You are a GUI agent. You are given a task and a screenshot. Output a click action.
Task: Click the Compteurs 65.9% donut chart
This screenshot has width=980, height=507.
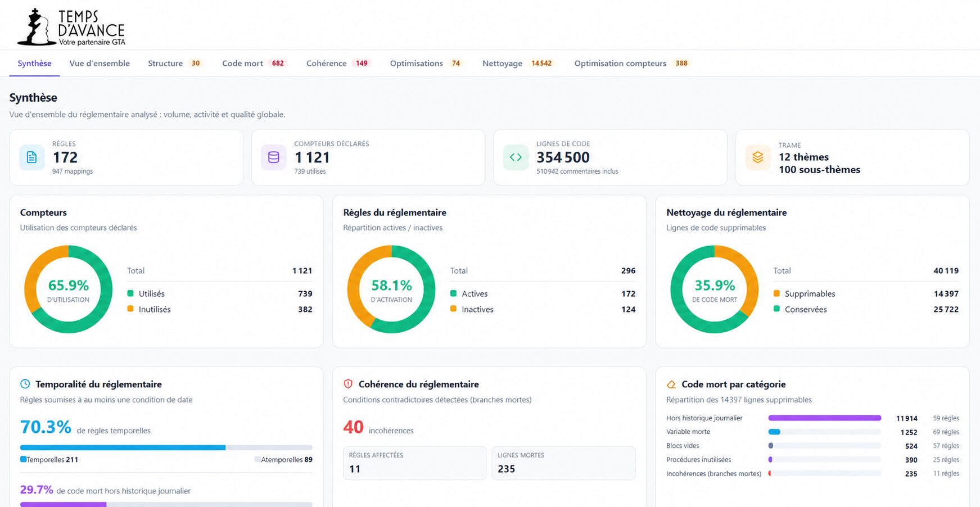coord(69,289)
